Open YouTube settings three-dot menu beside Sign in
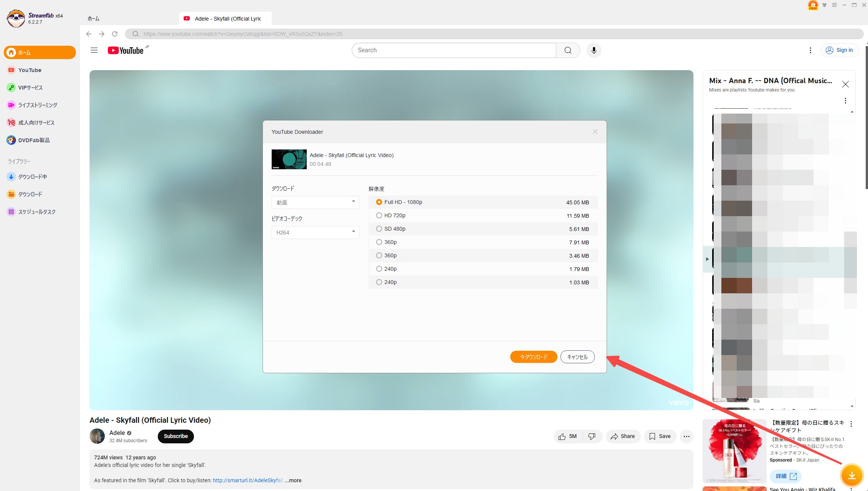The height and width of the screenshot is (491, 868). point(810,50)
